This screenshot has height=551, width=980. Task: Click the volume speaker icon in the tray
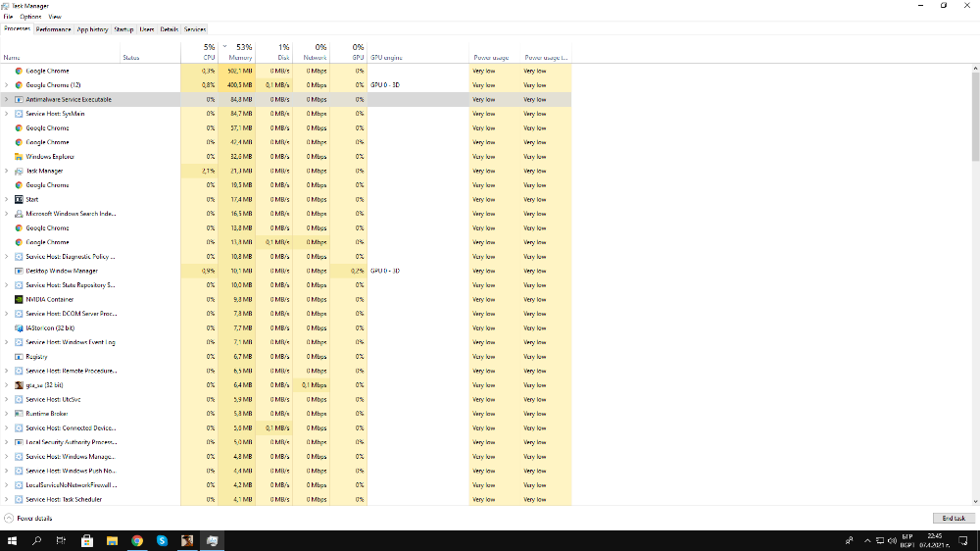coord(892,541)
